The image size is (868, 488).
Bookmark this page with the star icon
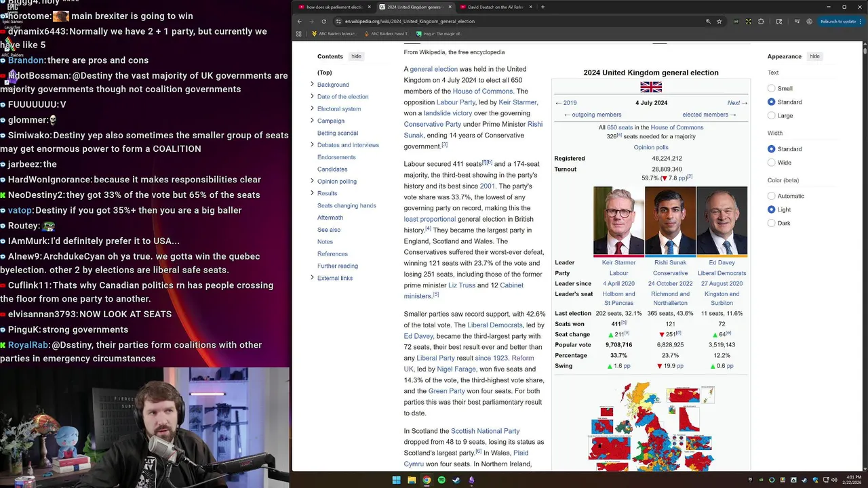pyautogui.click(x=719, y=21)
